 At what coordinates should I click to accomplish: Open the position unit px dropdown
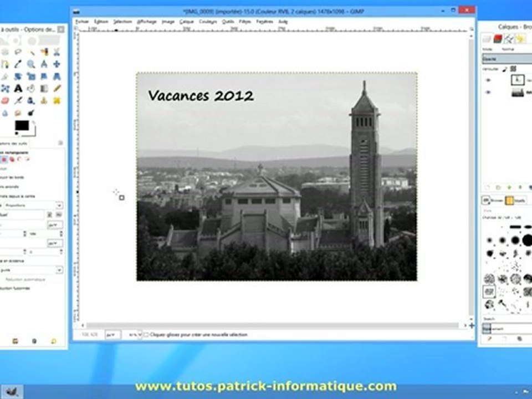click(x=55, y=225)
